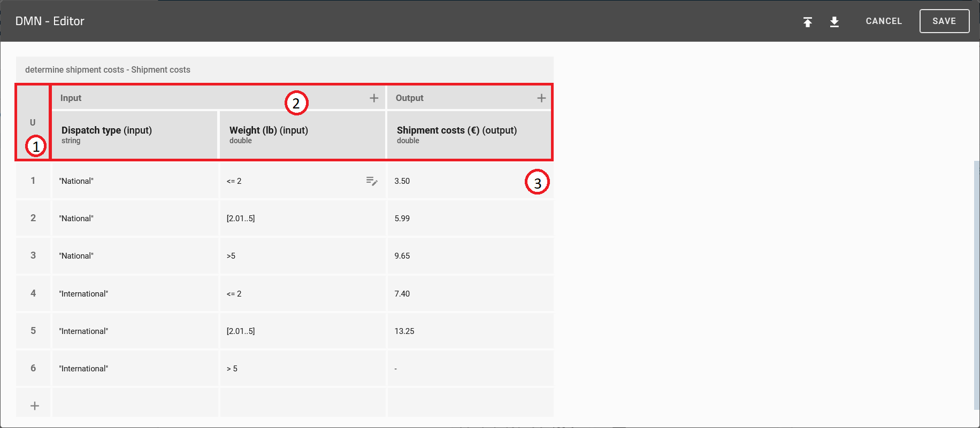
Task: Click the vertical scrollbar on right edge
Action: coord(976,285)
